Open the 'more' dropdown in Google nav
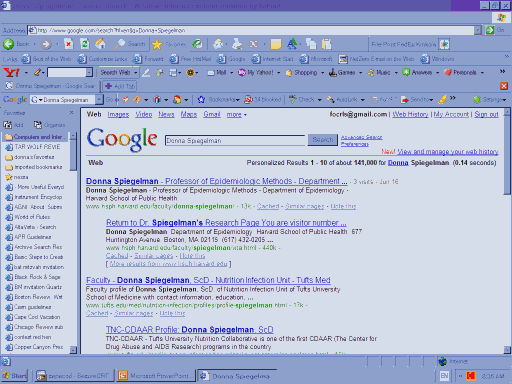This screenshot has width=512, height=384. point(236,115)
